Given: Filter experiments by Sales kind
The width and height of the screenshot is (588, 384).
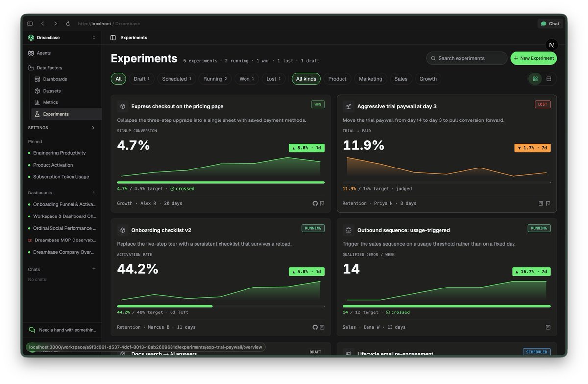Looking at the screenshot, I should pos(401,79).
